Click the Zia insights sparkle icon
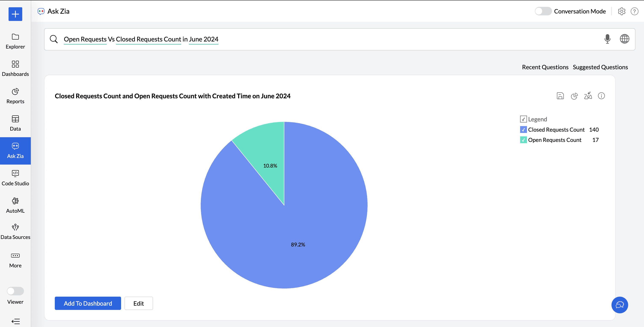This screenshot has width=644, height=327. coord(588,96)
